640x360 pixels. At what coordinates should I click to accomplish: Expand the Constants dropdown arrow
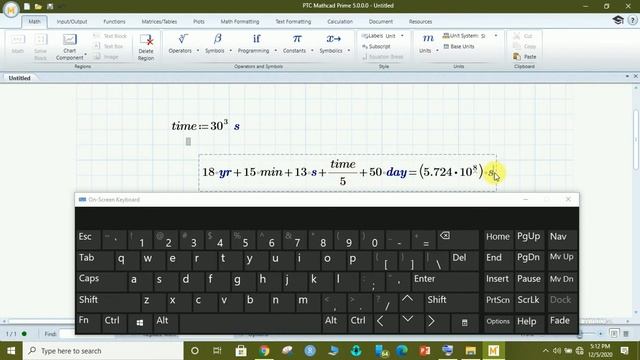[312, 51]
